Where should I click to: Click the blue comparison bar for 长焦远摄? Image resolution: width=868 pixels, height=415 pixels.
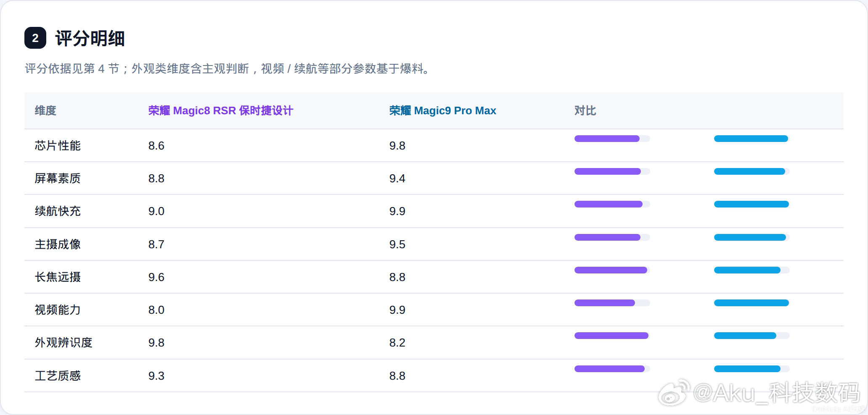point(747,270)
